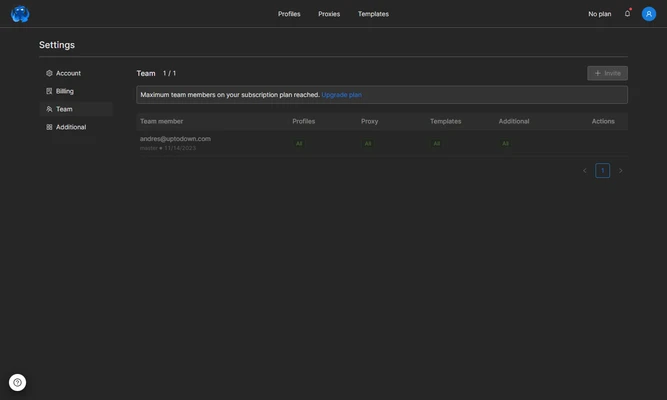Click the Team people icon in sidebar
This screenshot has height=400, width=667.
pos(49,109)
